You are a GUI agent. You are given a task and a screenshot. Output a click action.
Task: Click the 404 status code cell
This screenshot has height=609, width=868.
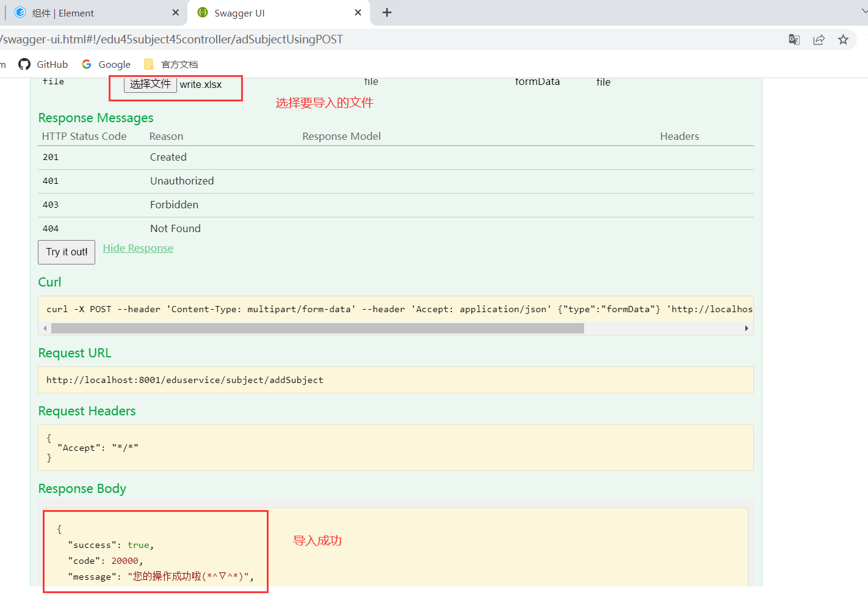(x=51, y=228)
